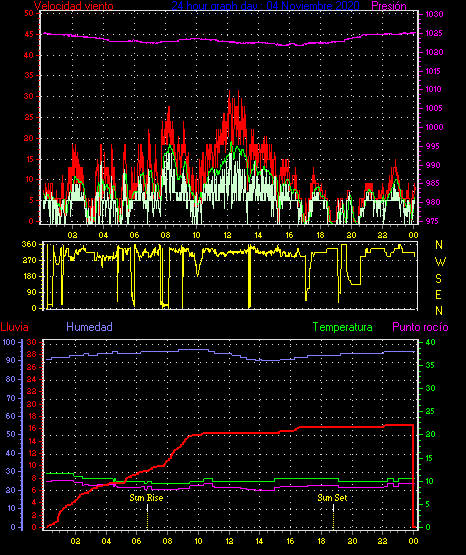
Task: Click the Presión legend label
Action: pos(389,6)
